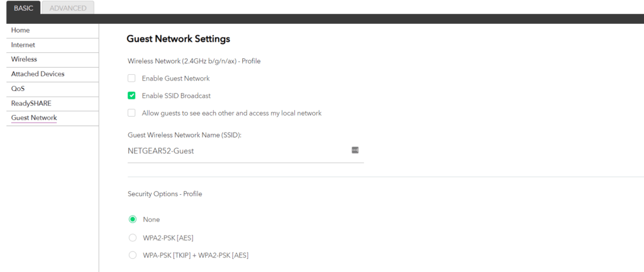Navigate to Wireless settings
Viewport: 644px width, 272px height.
[x=24, y=59]
